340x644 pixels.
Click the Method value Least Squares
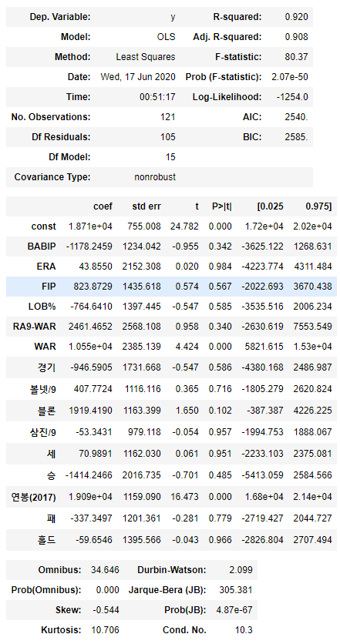pyautogui.click(x=146, y=57)
